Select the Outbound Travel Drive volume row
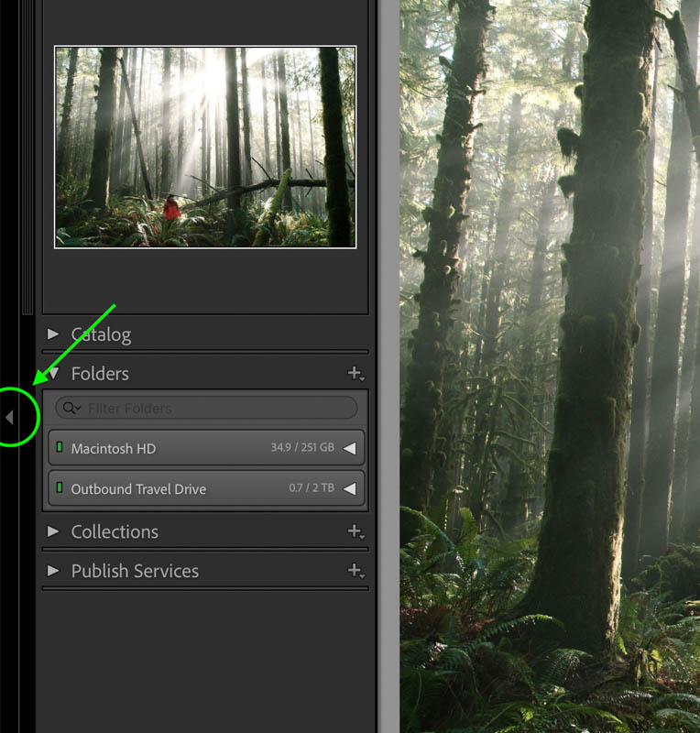 (x=206, y=488)
